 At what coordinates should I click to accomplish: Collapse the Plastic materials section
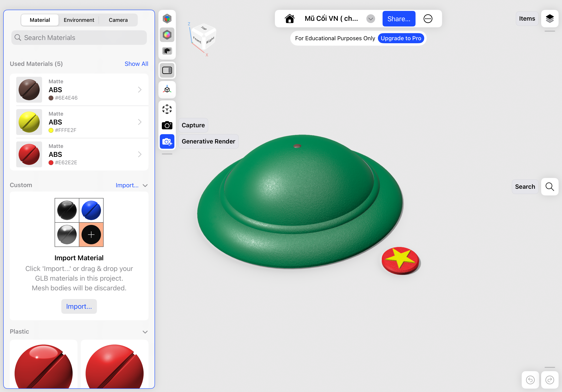point(145,332)
